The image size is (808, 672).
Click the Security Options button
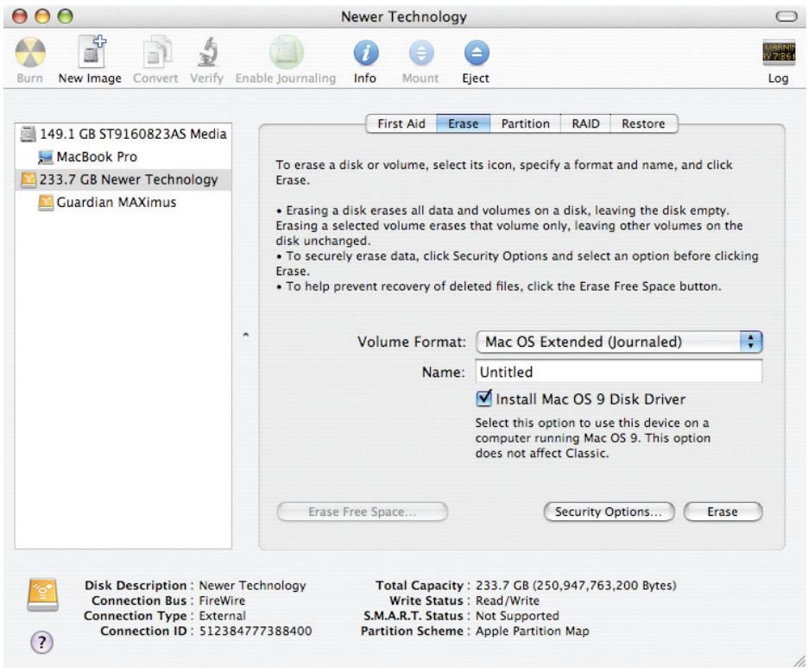609,512
